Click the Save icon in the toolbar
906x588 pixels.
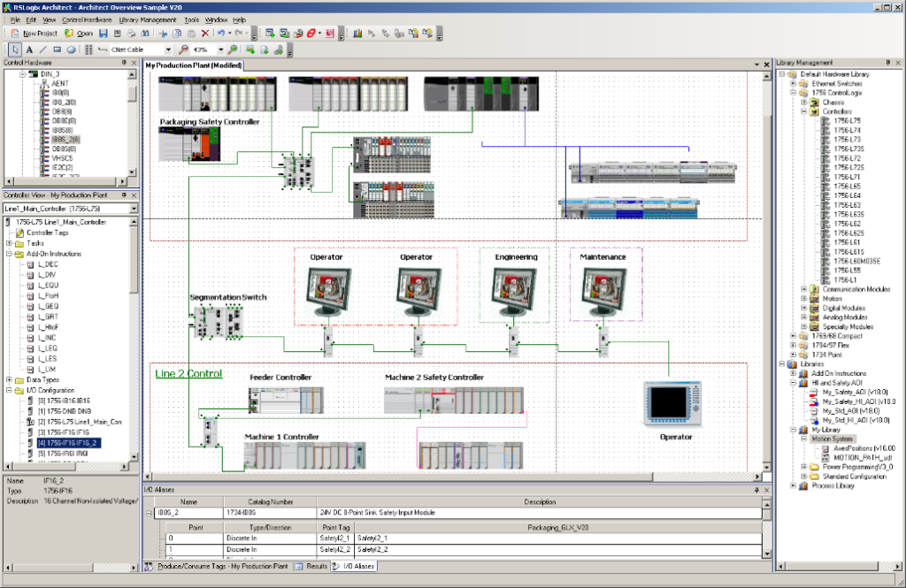tap(104, 34)
